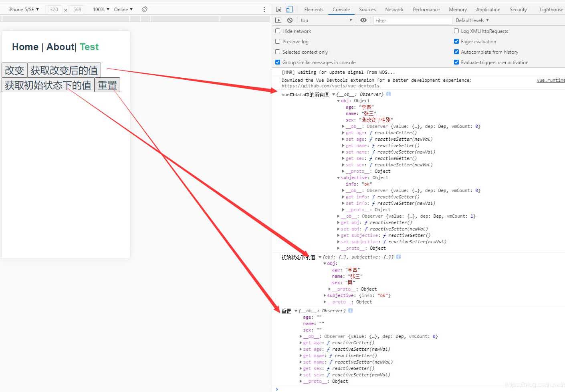Toggle the device toolbar icon

click(289, 9)
